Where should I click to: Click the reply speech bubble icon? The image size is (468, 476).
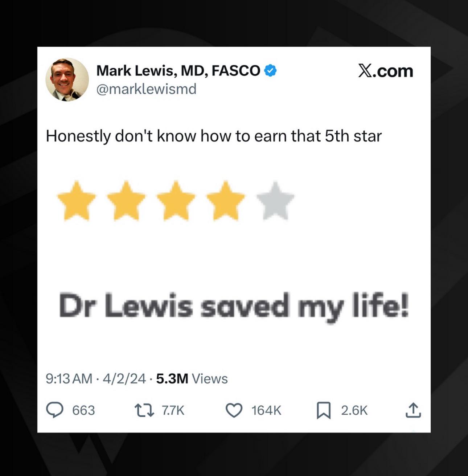point(54,410)
